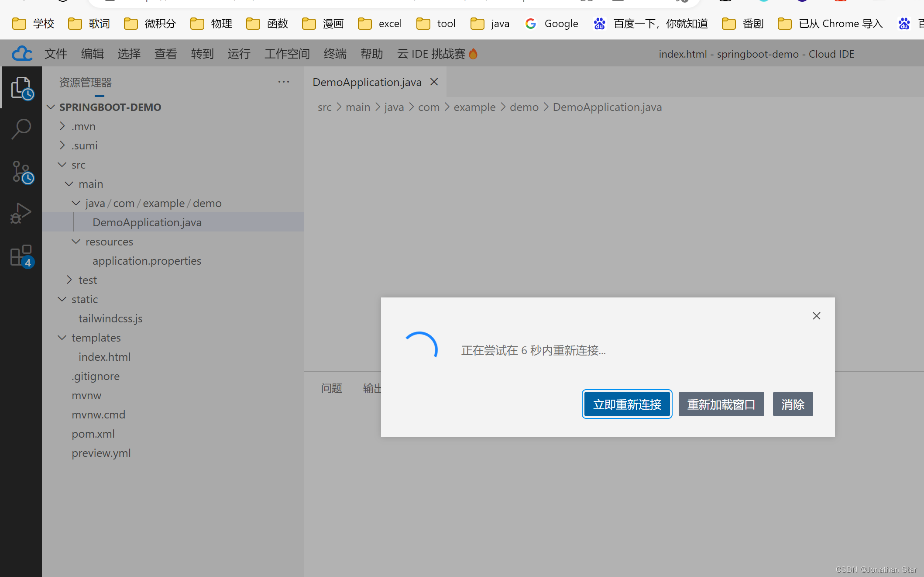This screenshot has width=924, height=577.
Task: Switch to the 问题 panel tab
Action: tap(332, 388)
